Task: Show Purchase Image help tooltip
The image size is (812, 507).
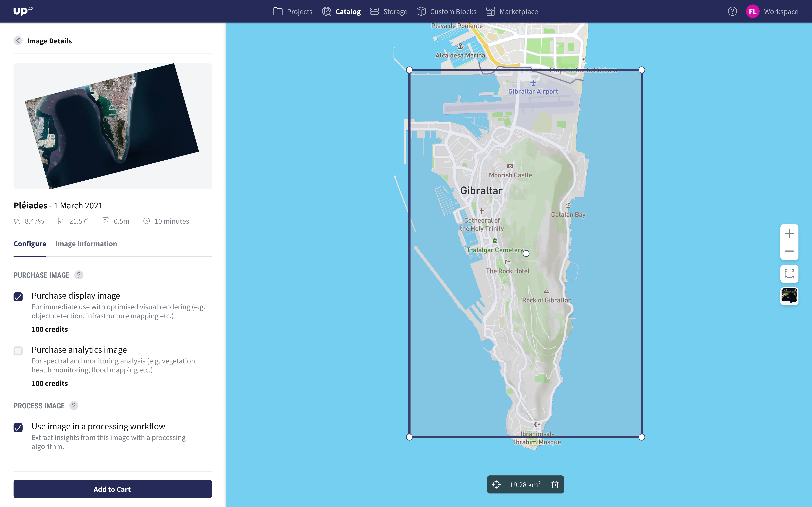Action: click(79, 275)
